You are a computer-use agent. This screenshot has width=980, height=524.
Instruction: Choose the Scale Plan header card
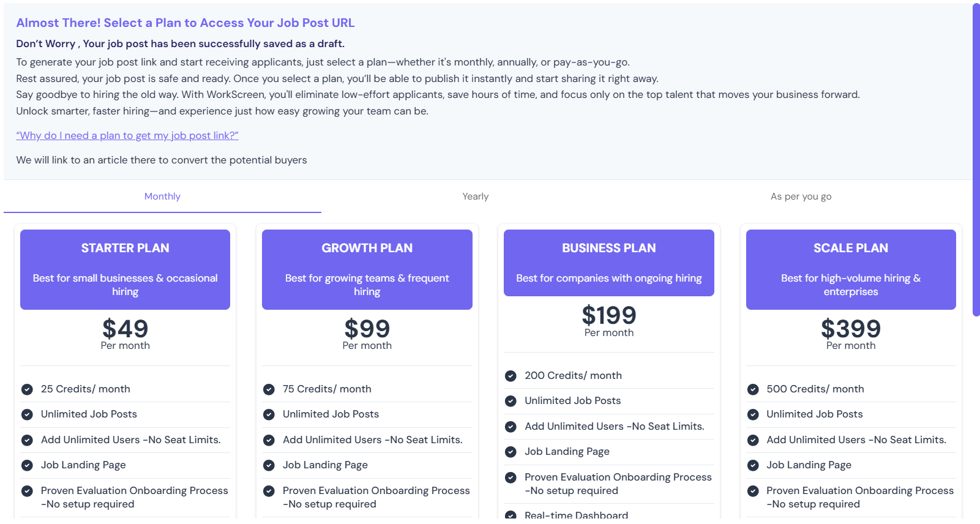click(x=851, y=269)
